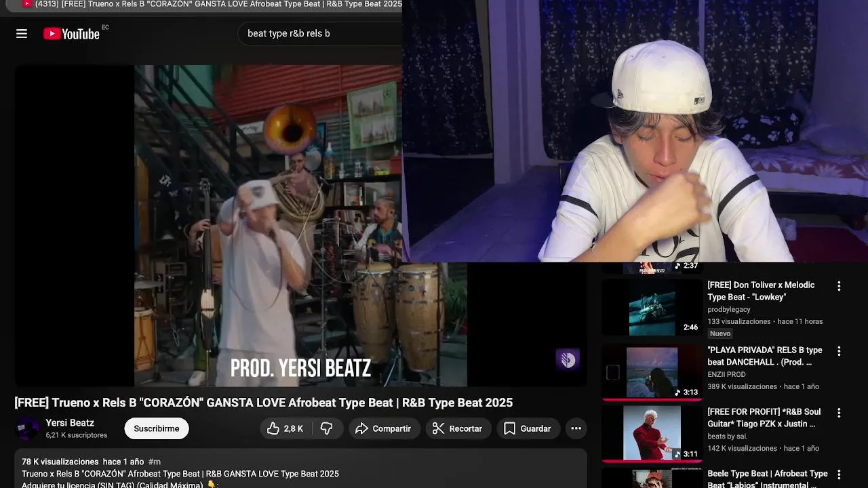This screenshot has height=488, width=868.
Task: Open the prodbylegacy channel name
Action: click(729, 309)
